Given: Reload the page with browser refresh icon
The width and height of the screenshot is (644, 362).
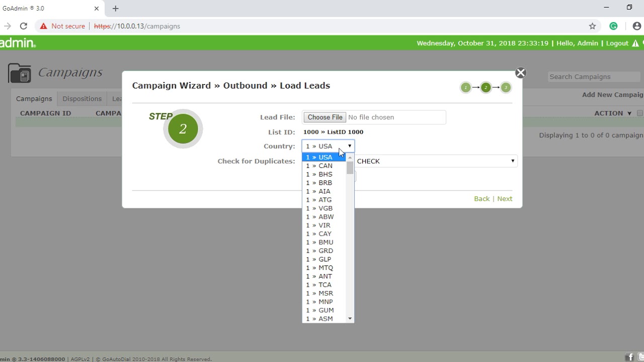Looking at the screenshot, I should pos(23,26).
